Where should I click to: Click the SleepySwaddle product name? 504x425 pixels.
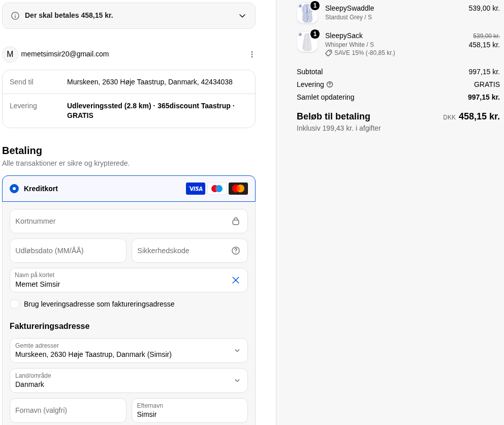click(350, 8)
